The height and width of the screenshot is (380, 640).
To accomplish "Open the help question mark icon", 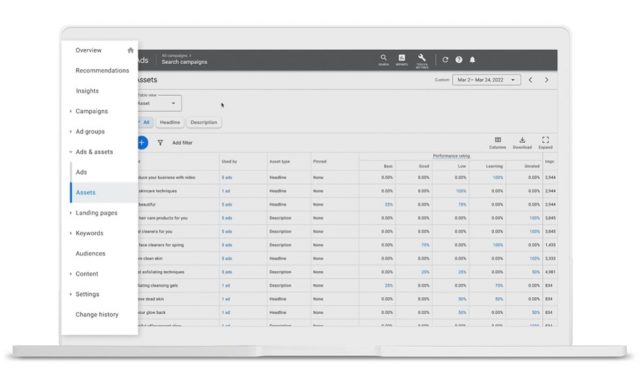I will pyautogui.click(x=459, y=60).
